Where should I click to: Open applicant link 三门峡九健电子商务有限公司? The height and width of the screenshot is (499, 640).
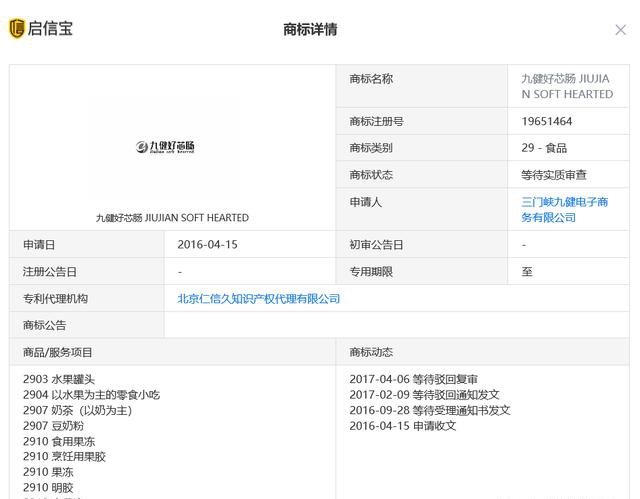tap(565, 209)
